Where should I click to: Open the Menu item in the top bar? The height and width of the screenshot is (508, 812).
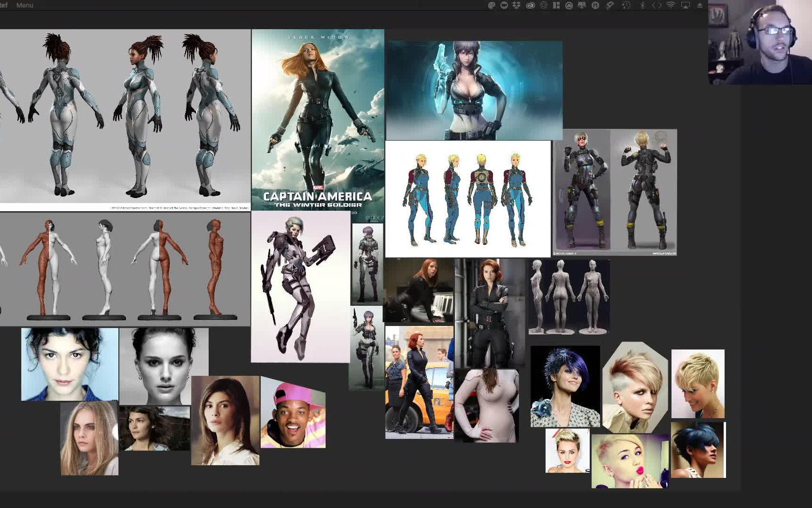coord(24,5)
